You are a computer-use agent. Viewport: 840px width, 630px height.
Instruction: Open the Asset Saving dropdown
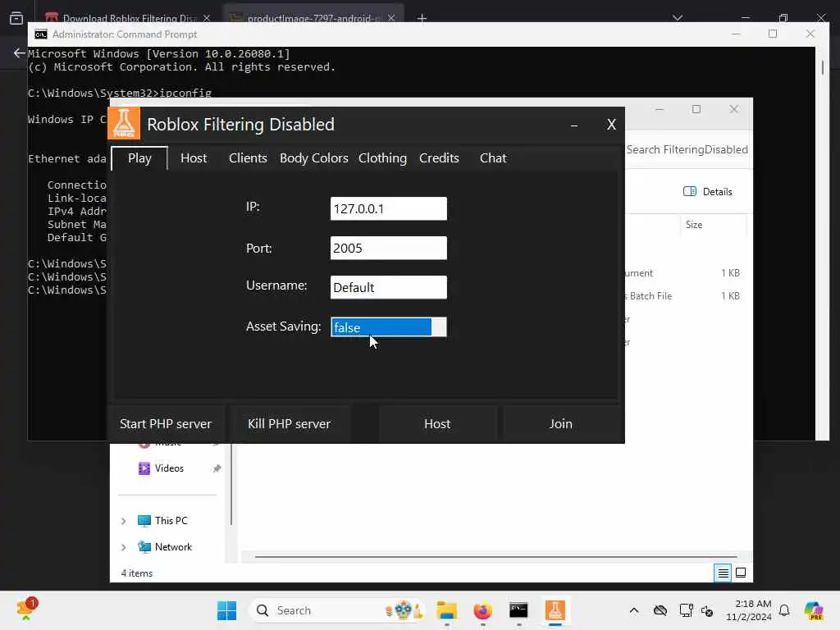point(388,326)
